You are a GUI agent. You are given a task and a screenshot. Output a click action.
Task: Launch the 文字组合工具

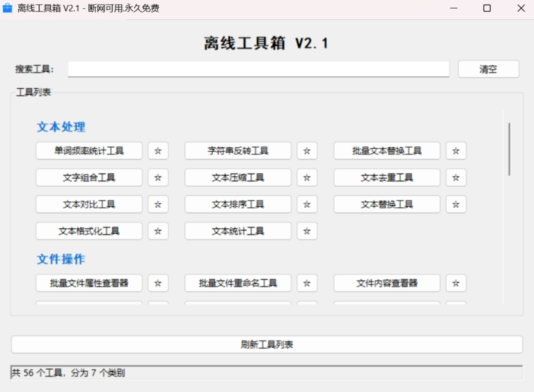click(x=89, y=178)
